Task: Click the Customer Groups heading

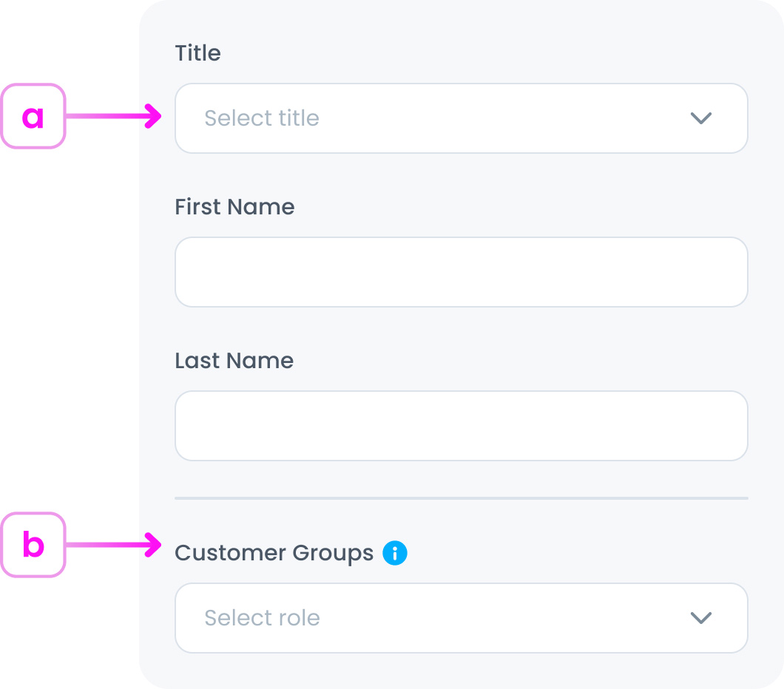Action: pos(274,553)
